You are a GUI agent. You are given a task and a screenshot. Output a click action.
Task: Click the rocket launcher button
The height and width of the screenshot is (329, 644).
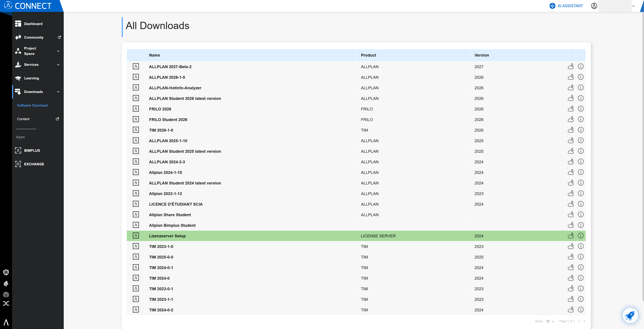(x=630, y=315)
